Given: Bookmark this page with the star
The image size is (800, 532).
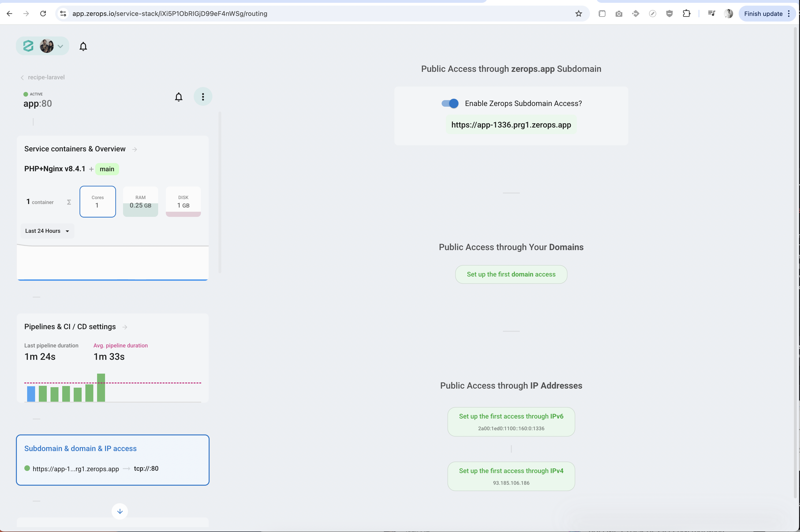Looking at the screenshot, I should click(578, 14).
